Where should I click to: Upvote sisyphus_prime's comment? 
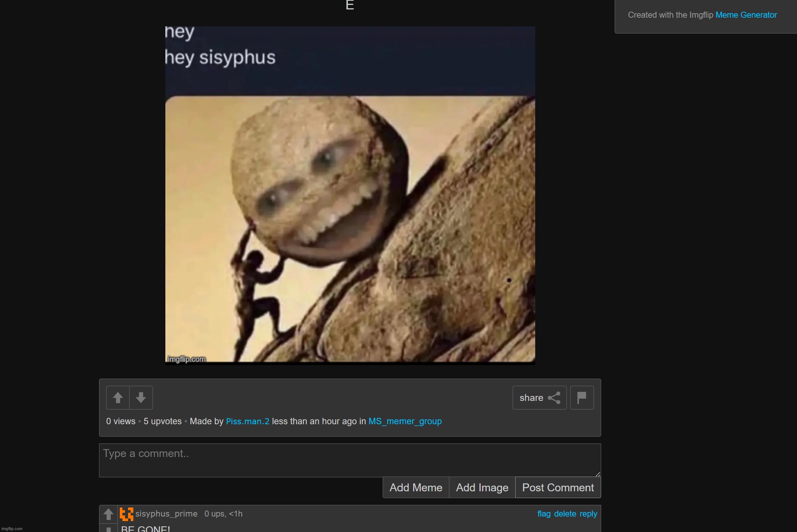coord(108,514)
